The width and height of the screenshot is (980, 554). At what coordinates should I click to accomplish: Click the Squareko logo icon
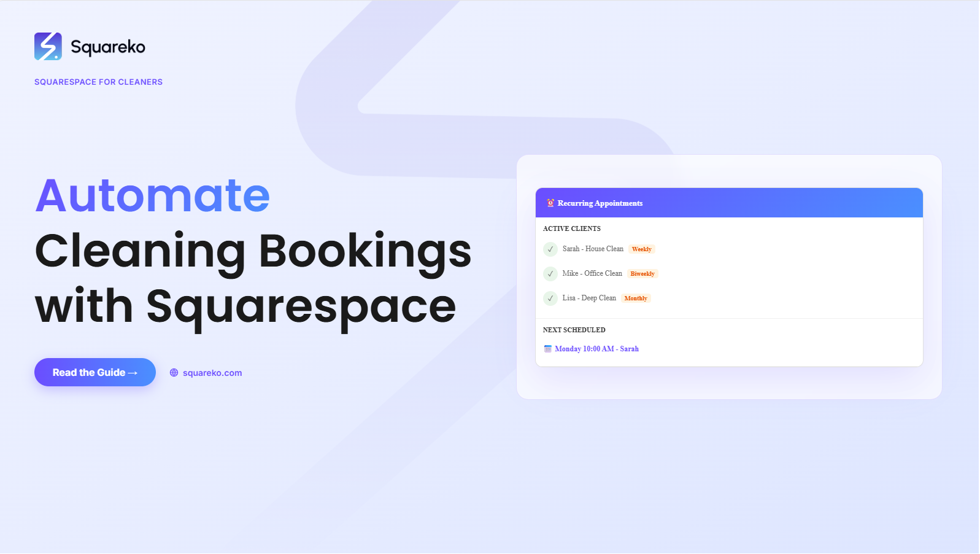pos(48,46)
